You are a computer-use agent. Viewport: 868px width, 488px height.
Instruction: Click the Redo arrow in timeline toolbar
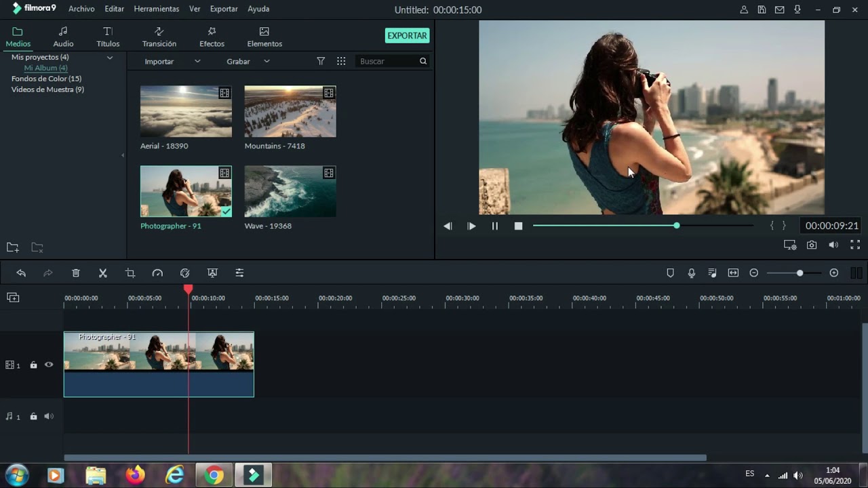point(48,273)
